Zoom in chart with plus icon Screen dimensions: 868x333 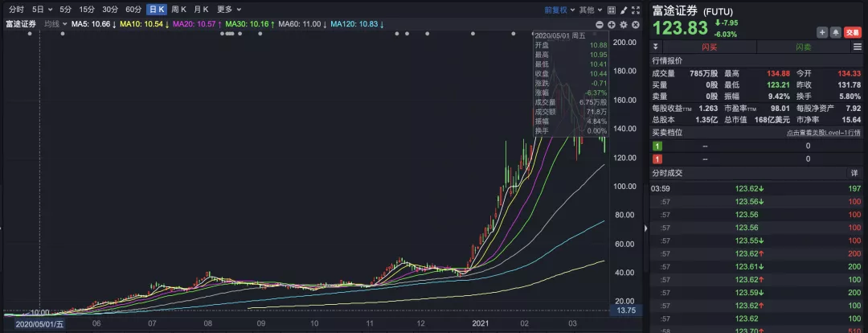coord(612,24)
